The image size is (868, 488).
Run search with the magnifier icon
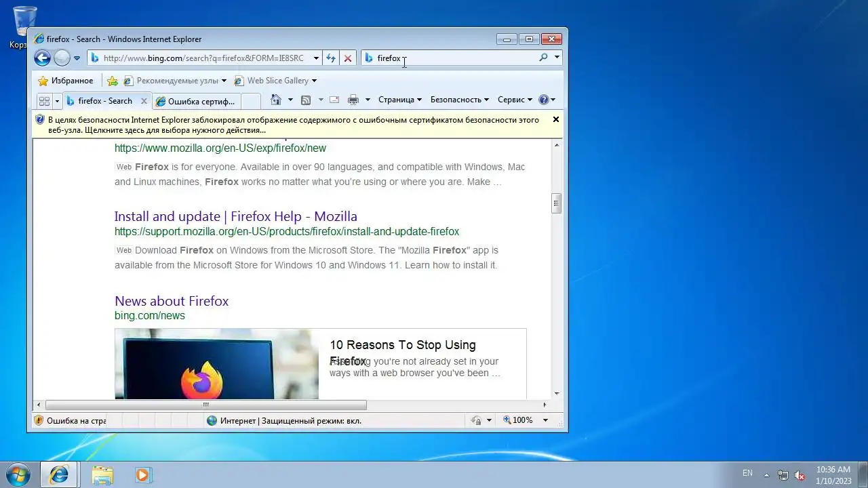(x=543, y=58)
